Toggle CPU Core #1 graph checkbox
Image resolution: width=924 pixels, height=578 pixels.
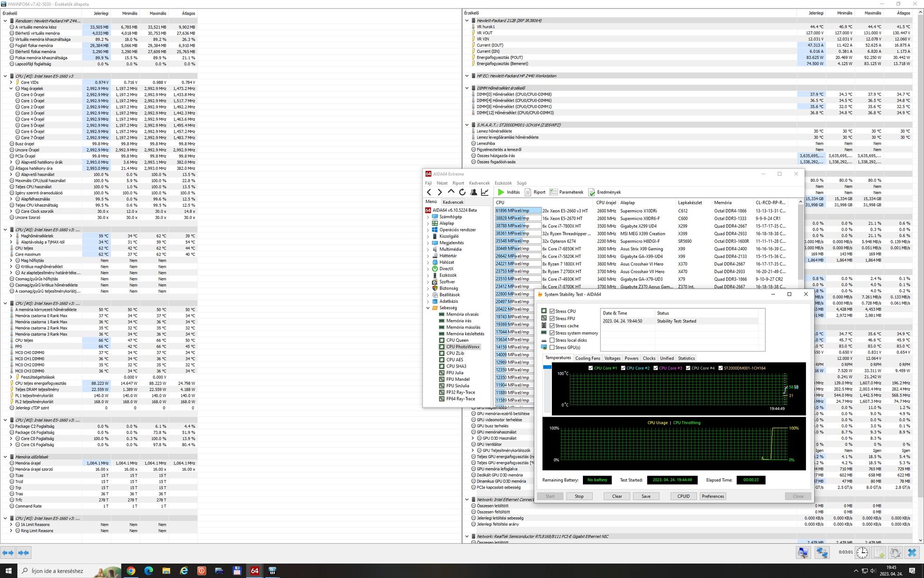(591, 368)
